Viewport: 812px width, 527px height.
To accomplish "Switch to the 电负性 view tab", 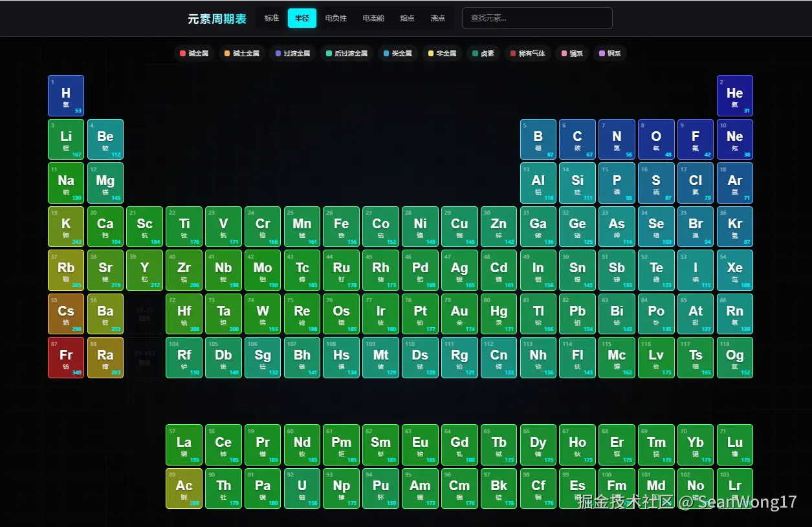I will point(335,18).
